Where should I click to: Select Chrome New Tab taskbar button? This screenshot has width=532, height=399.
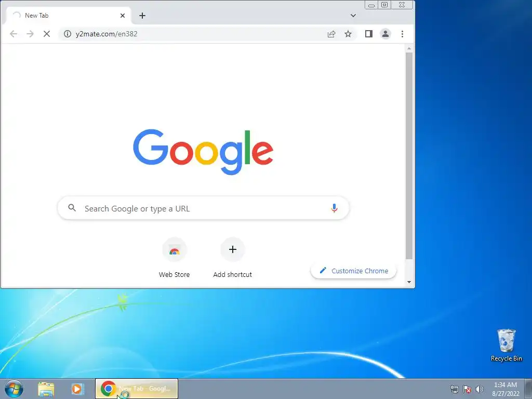coord(137,389)
